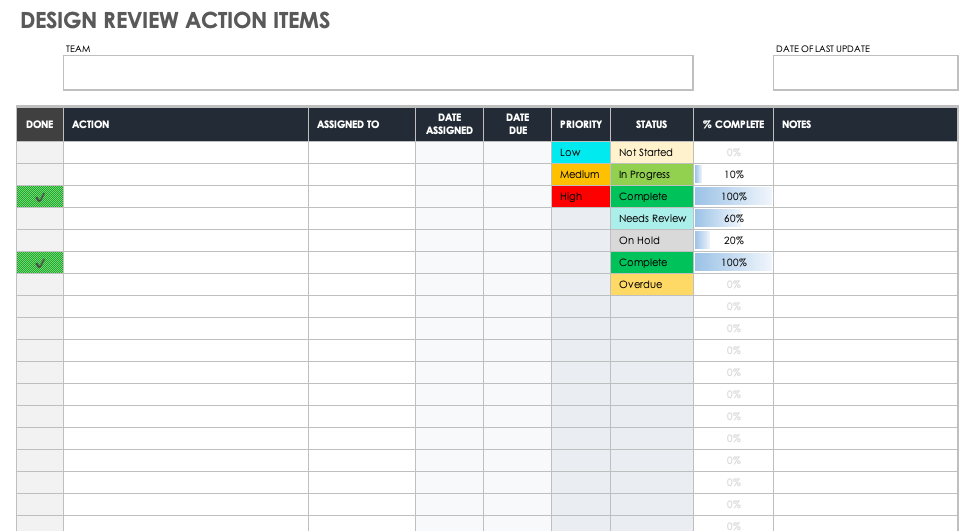The height and width of the screenshot is (531, 977).
Task: Click the Needs Review status cell
Action: [x=651, y=219]
